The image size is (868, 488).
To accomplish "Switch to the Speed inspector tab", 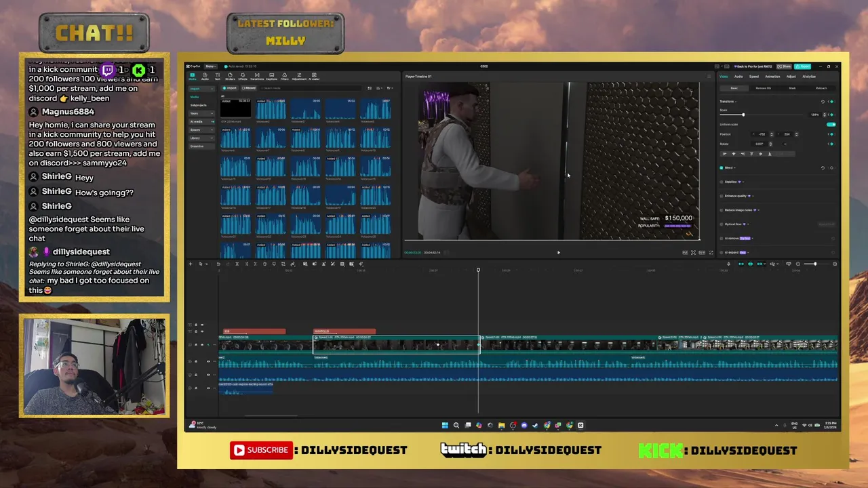I will (x=754, y=77).
